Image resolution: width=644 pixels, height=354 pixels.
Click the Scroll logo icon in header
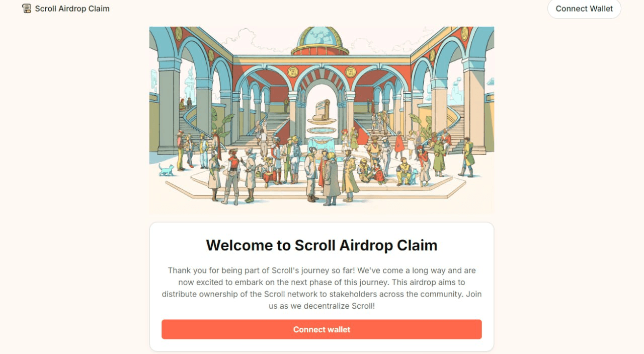(27, 9)
